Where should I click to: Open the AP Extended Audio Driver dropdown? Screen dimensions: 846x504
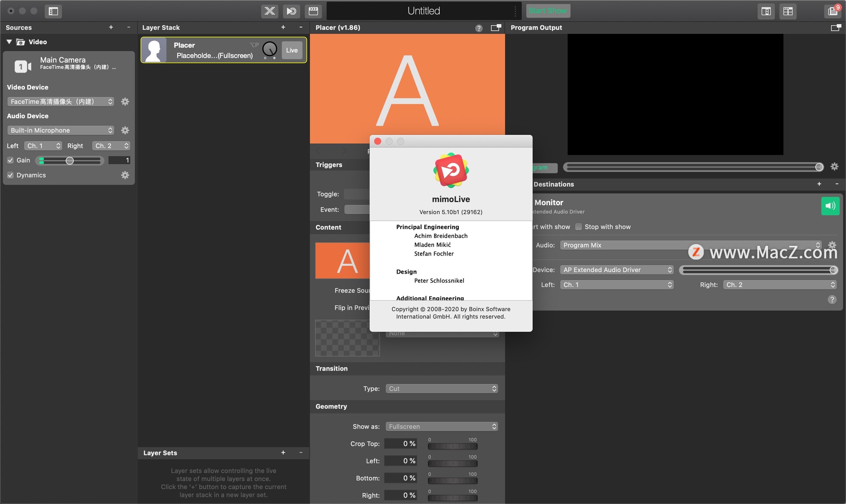click(617, 270)
